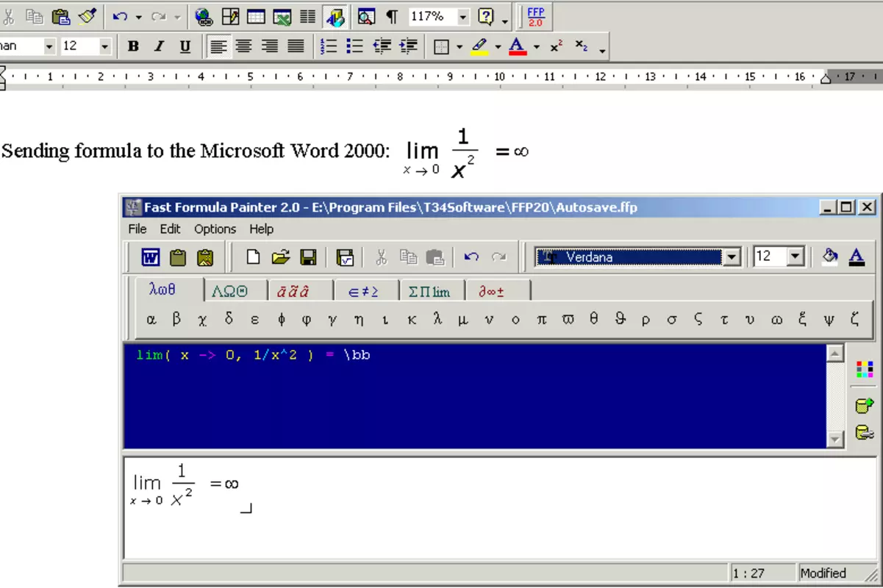Open Fast Formula Painter font size dropdown
883x588 pixels.
(796, 257)
